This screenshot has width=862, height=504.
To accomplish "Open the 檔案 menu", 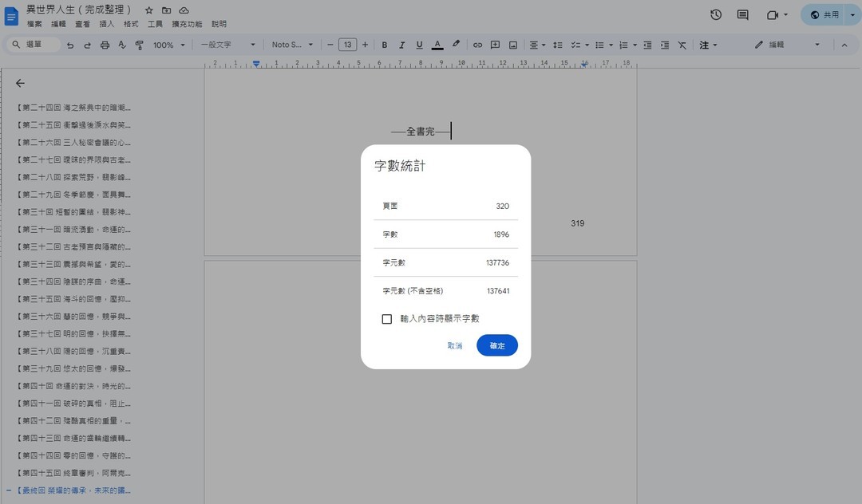I will [x=34, y=24].
